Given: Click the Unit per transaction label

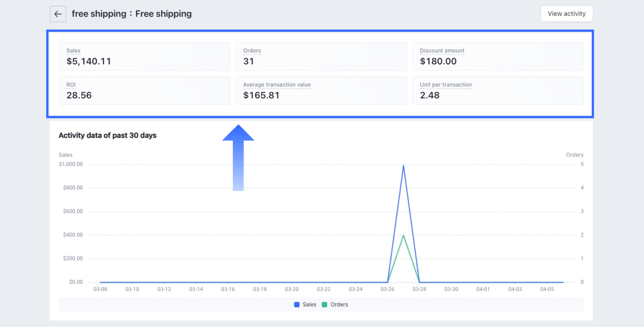Looking at the screenshot, I should tap(445, 85).
